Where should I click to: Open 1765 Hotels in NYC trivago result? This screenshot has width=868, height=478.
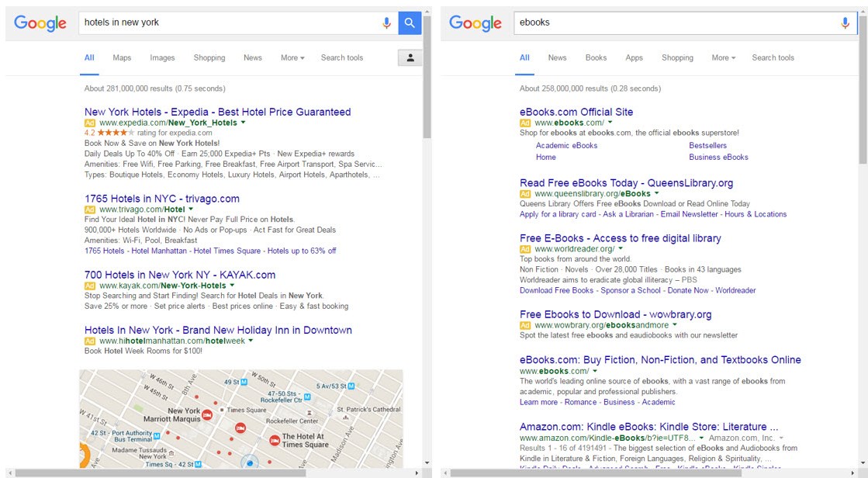(161, 199)
